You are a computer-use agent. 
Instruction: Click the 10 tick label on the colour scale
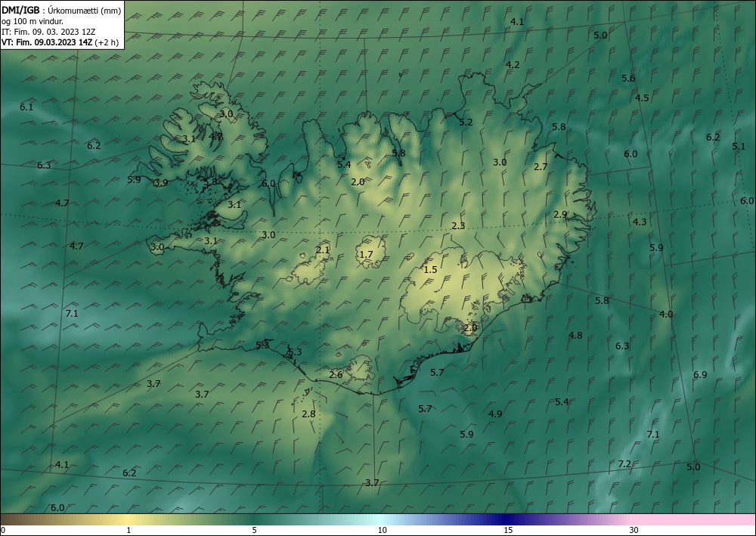tap(382, 531)
